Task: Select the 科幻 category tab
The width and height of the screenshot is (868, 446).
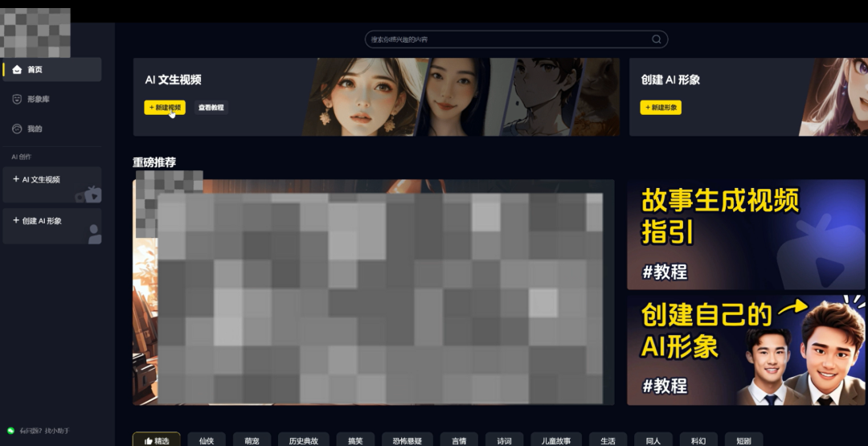Action: click(x=698, y=440)
